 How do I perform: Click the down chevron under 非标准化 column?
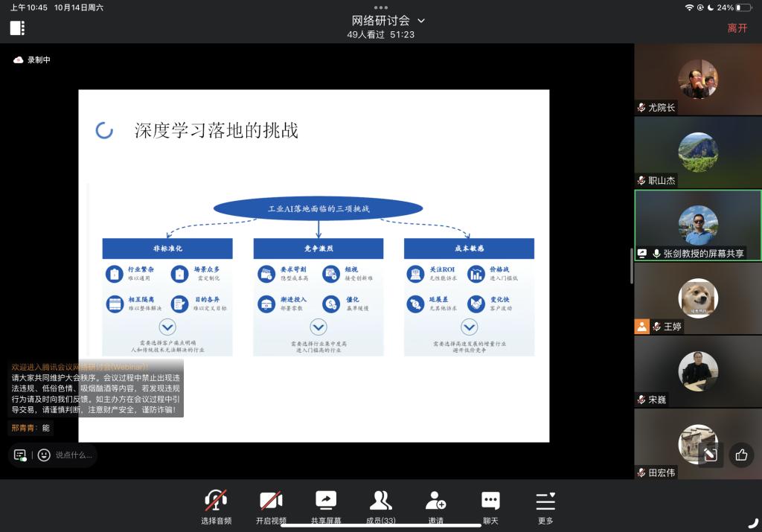(167, 327)
